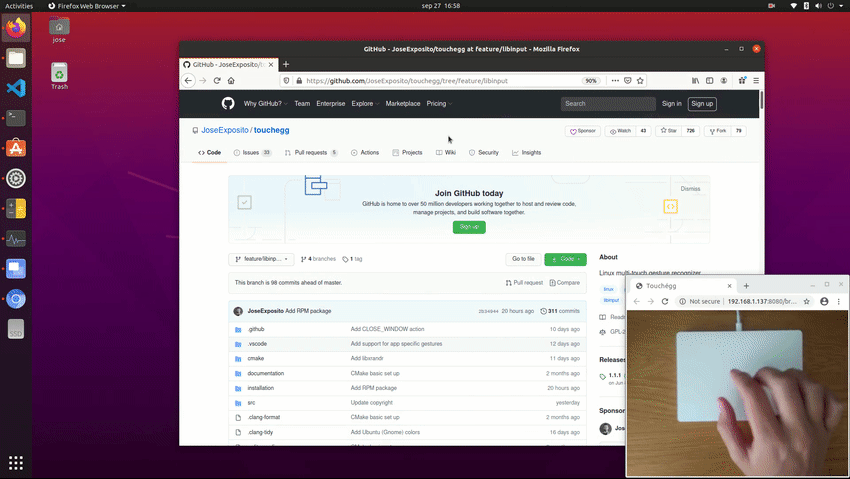Open Firefox Web Browser app menu in top bar
Screen dimensions: 850x479
87,6
